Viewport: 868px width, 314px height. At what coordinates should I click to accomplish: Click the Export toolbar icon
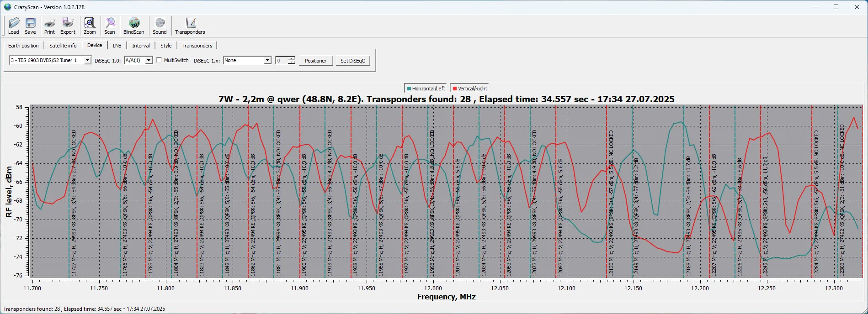[68, 26]
